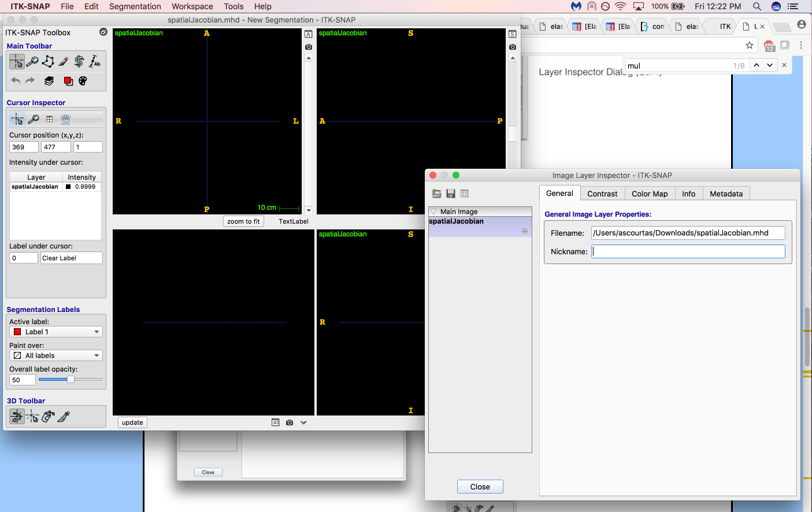
Task: Activate the snake segmentation tool
Action: [x=80, y=61]
